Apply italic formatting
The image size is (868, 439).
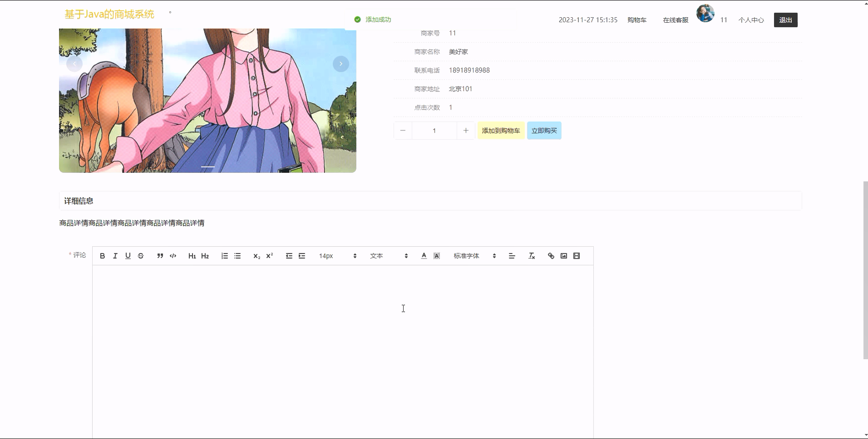(115, 255)
